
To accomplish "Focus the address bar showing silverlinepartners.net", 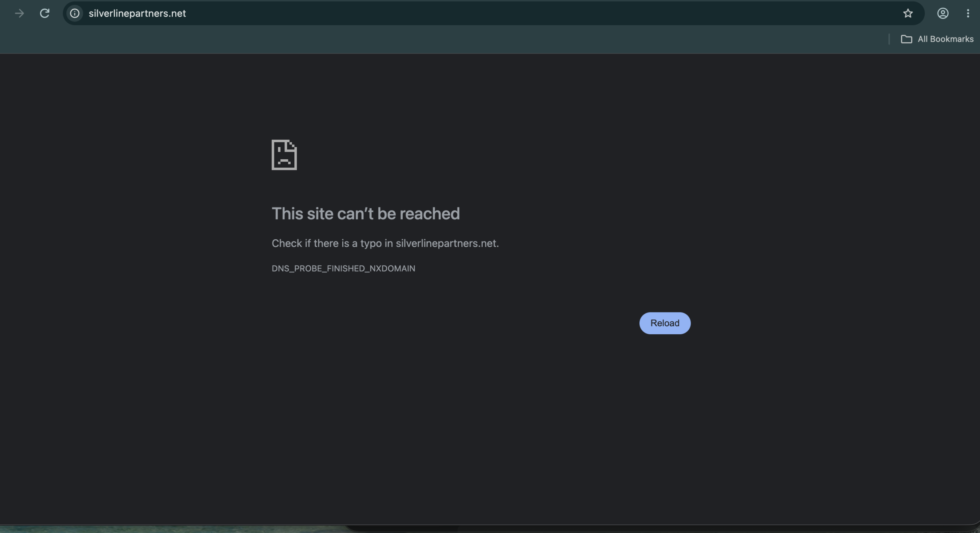I will coord(494,13).
